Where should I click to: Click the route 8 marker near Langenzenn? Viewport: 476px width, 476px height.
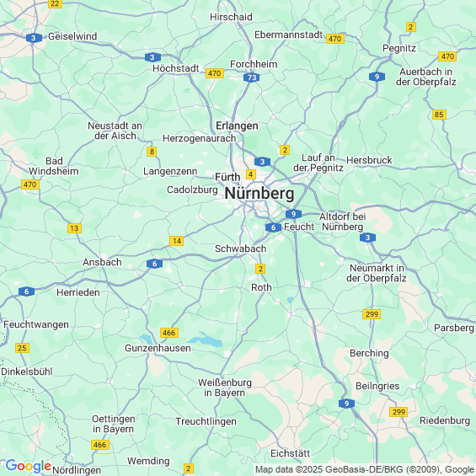pyautogui.click(x=152, y=152)
